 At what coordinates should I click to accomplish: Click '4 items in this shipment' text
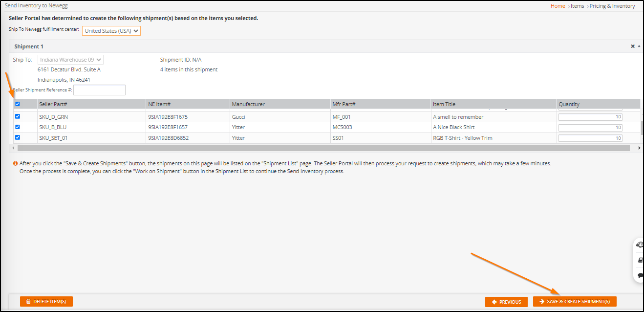coord(189,69)
